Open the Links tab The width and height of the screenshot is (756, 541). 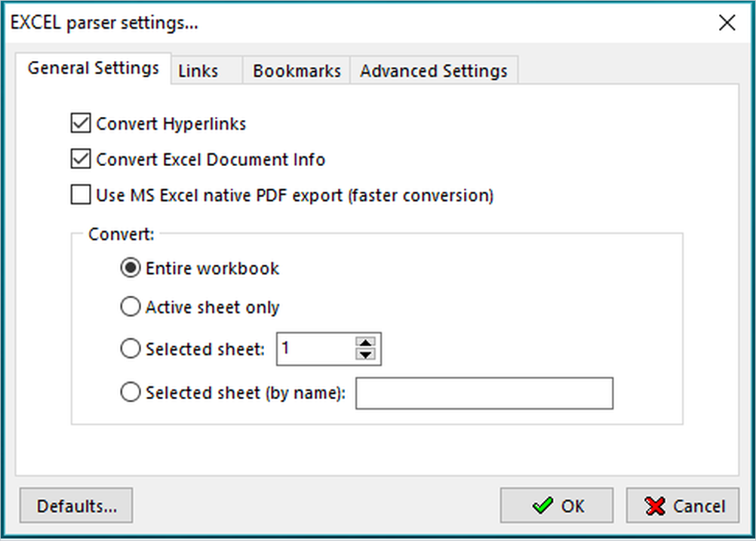tap(207, 70)
